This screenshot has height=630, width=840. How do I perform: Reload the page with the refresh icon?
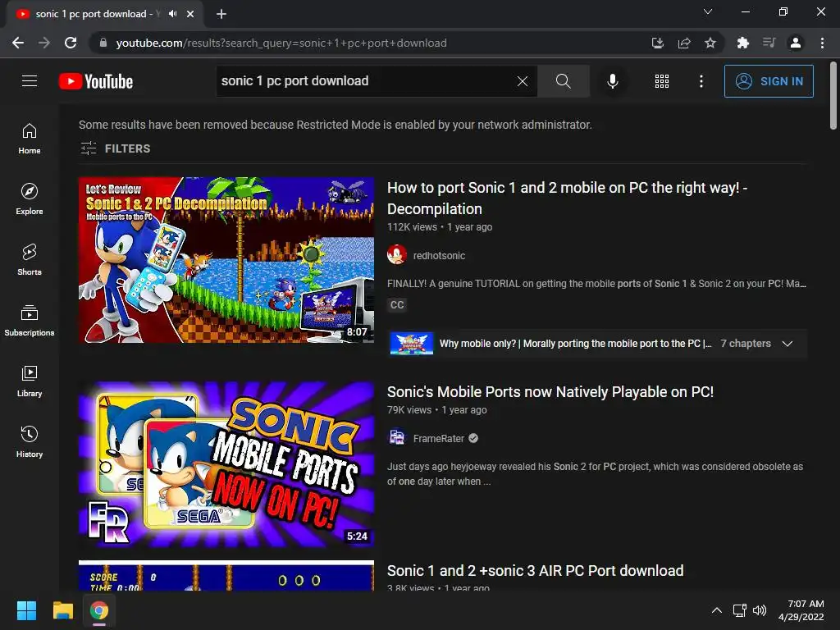point(71,43)
